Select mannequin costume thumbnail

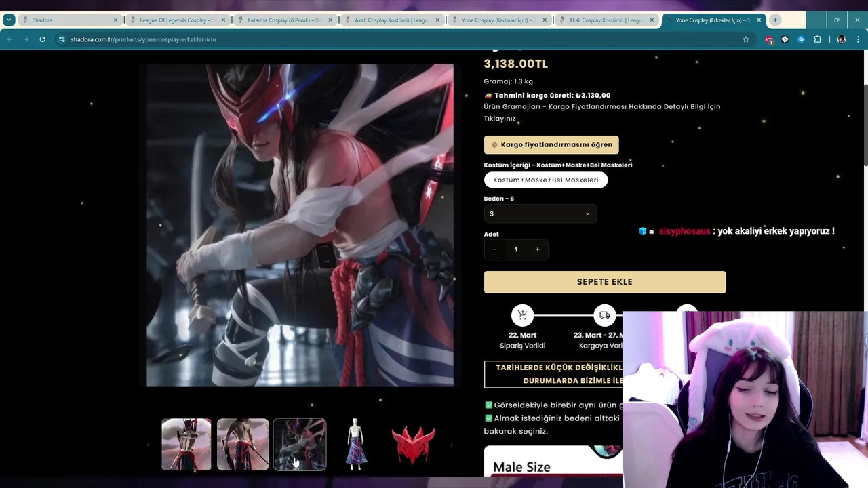pyautogui.click(x=356, y=444)
